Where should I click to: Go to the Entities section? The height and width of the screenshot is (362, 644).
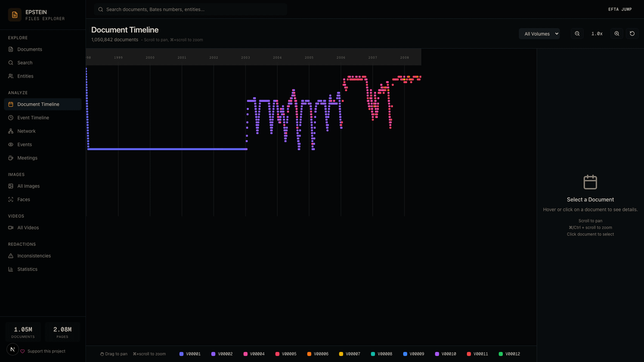click(x=25, y=76)
